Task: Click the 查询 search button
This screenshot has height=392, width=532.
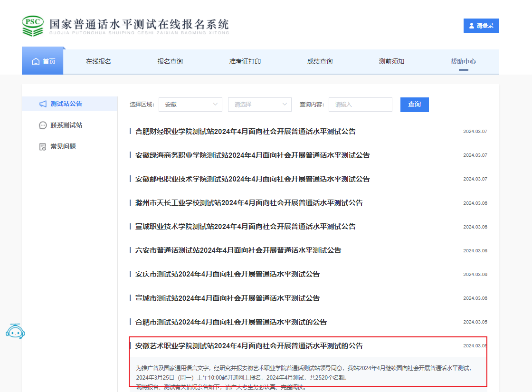Action: click(414, 105)
